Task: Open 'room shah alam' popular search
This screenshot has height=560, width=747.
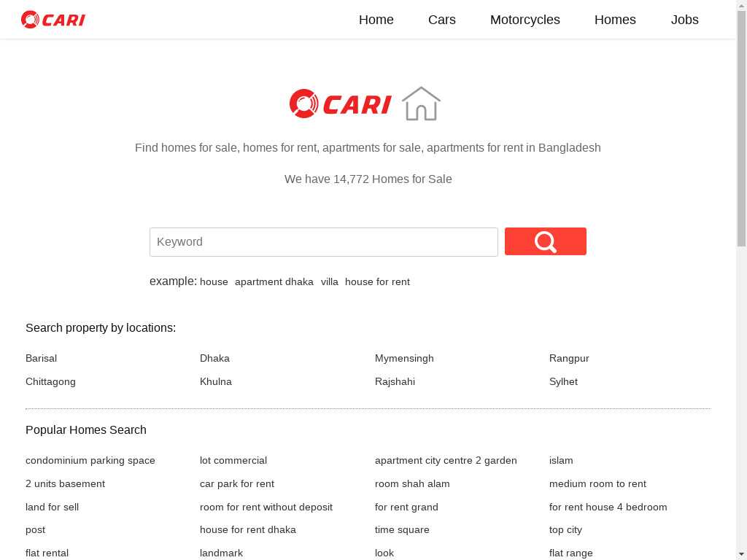Action: pyautogui.click(x=413, y=484)
